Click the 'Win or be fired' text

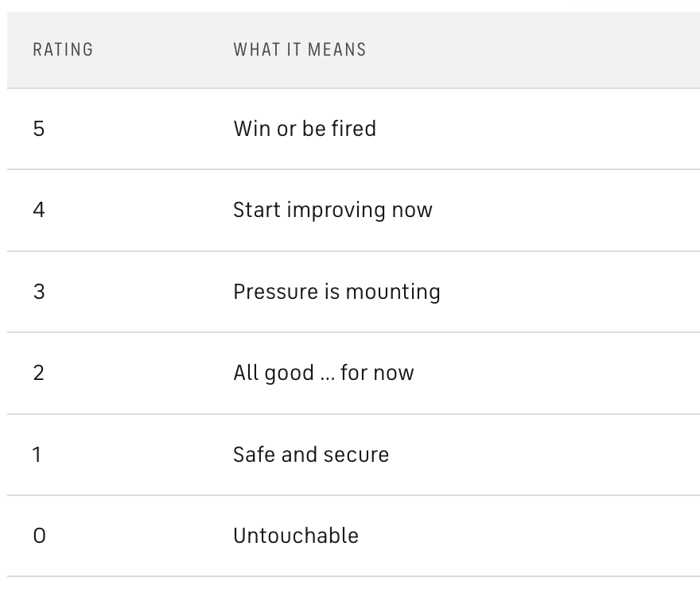coord(304,129)
